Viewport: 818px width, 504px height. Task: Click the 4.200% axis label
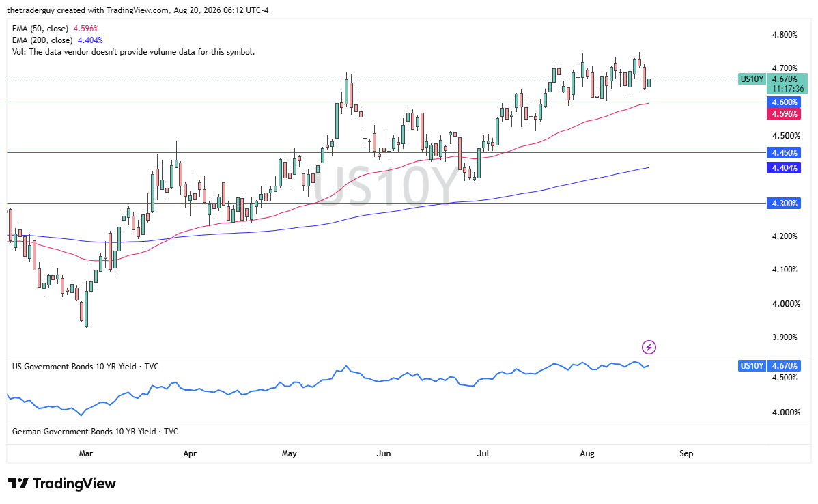tap(785, 236)
